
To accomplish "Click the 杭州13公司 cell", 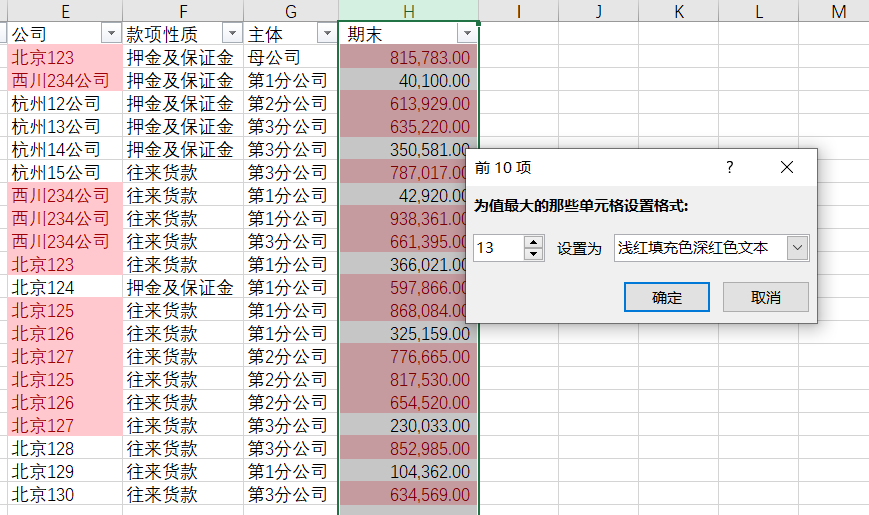I will pyautogui.click(x=65, y=126).
